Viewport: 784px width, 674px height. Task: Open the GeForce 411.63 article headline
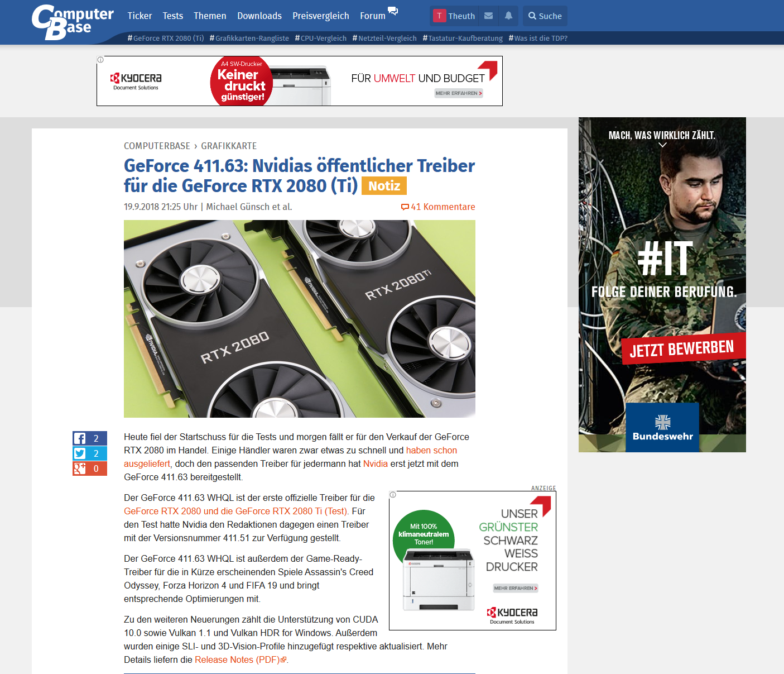click(299, 175)
